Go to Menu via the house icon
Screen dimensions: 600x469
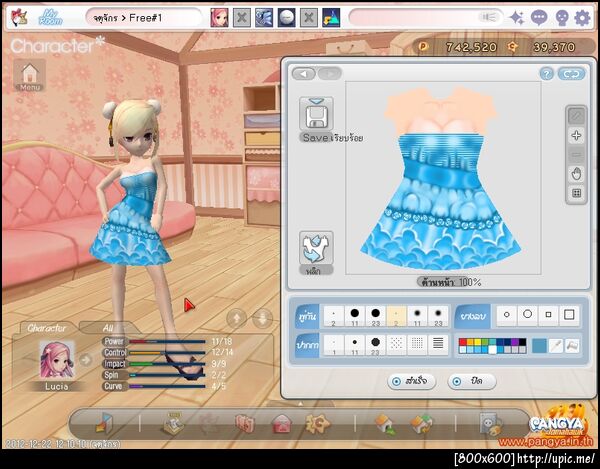tap(30, 75)
